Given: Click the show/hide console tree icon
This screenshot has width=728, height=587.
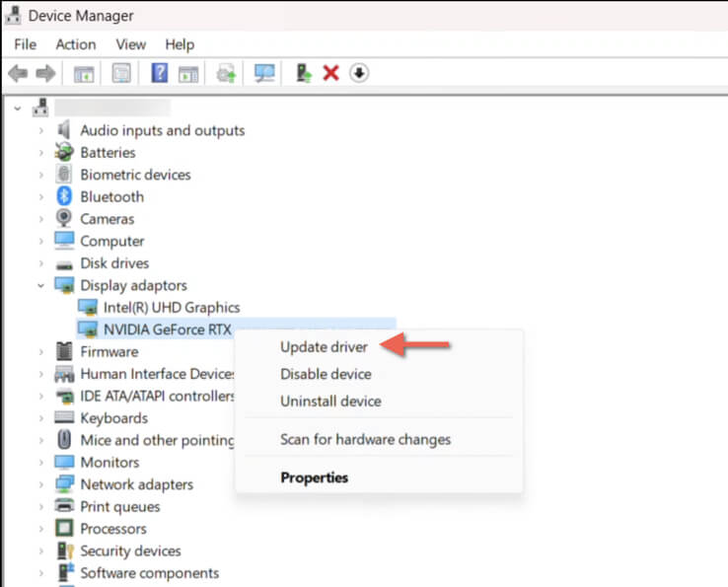Looking at the screenshot, I should click(84, 74).
